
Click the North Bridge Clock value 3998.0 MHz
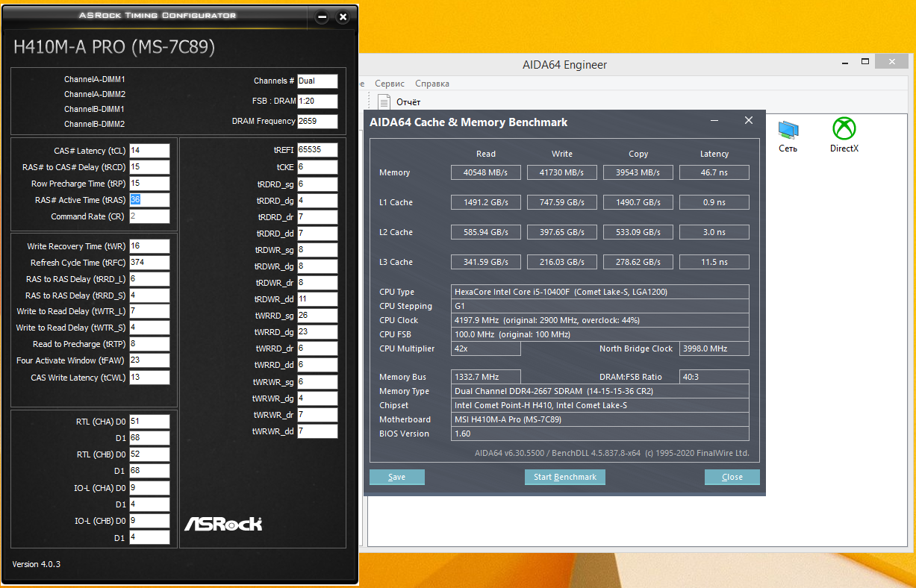(714, 348)
